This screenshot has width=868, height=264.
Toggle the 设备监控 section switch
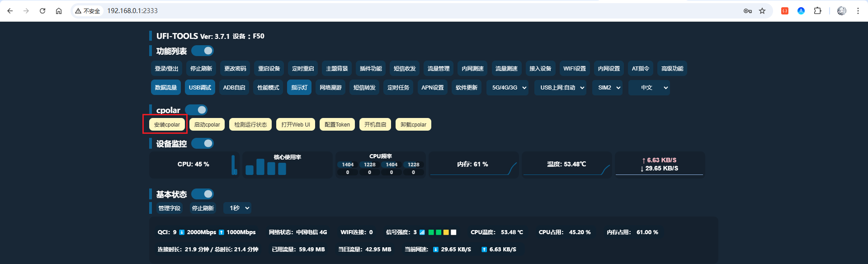click(x=203, y=143)
